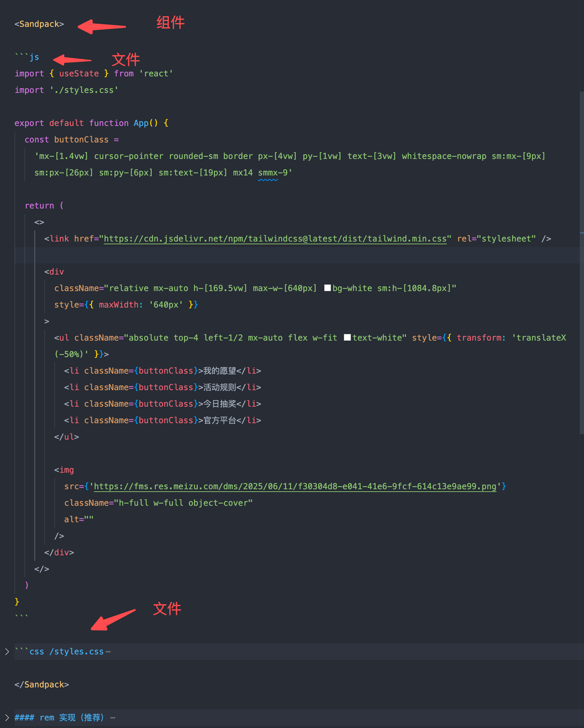The height and width of the screenshot is (728, 584).
Task: Open the text-white color swatch
Action: (x=347, y=338)
